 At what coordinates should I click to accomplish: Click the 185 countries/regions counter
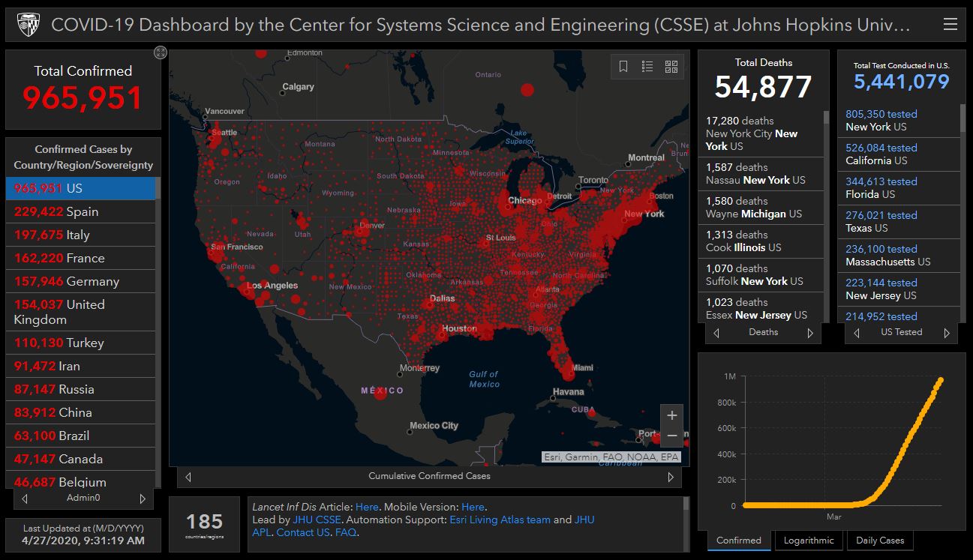tap(204, 524)
